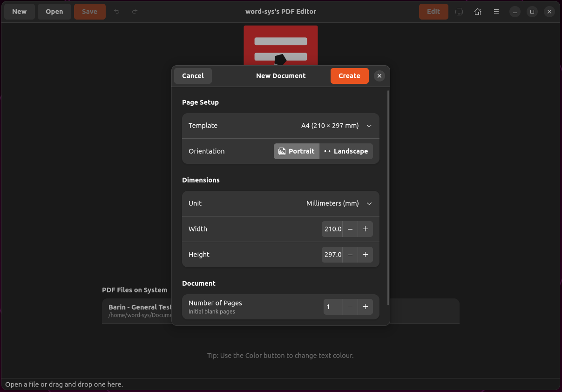
Task: Click the undo arrow icon
Action: click(117, 12)
